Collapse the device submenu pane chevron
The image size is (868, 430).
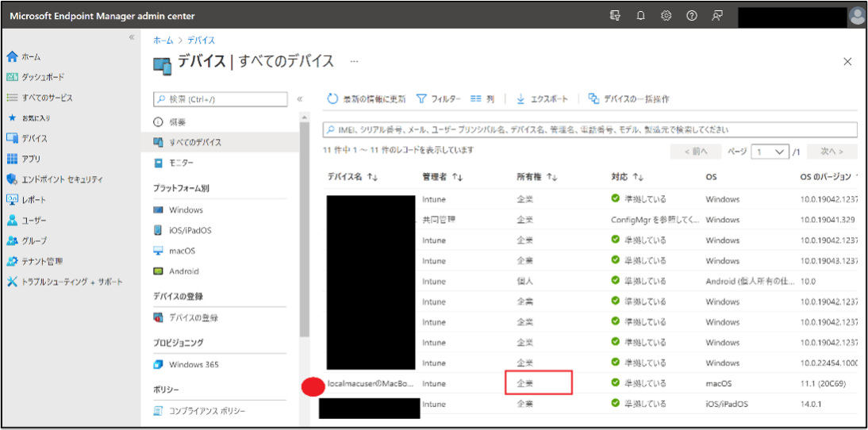pyautogui.click(x=299, y=99)
